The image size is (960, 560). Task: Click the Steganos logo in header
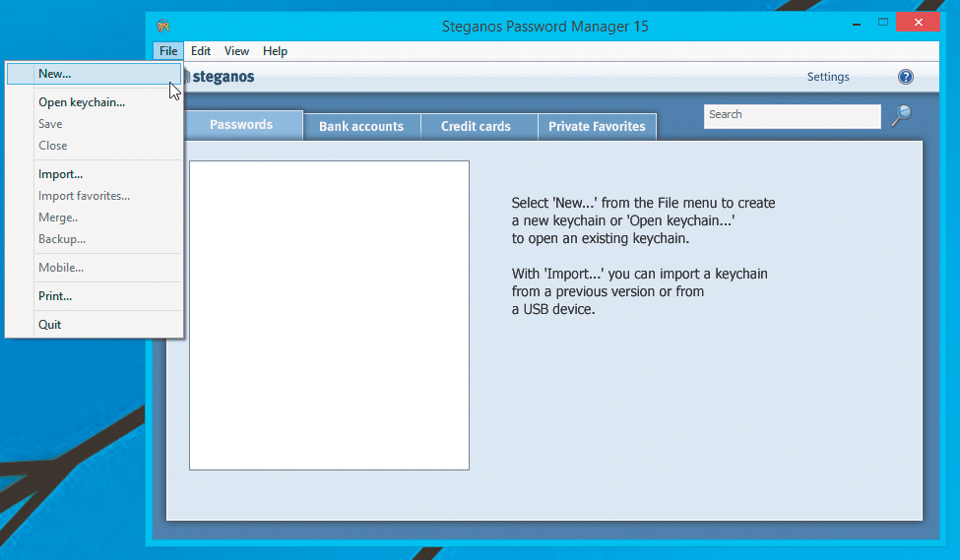click(x=221, y=77)
